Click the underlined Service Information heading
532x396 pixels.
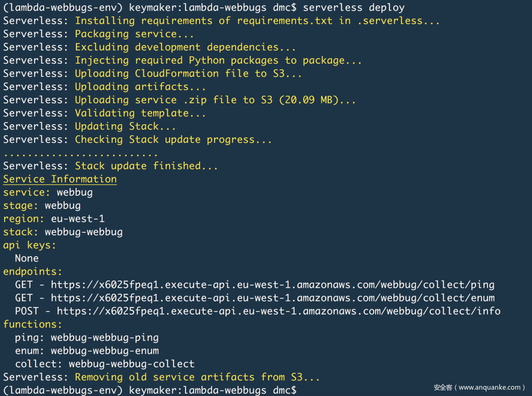click(60, 179)
